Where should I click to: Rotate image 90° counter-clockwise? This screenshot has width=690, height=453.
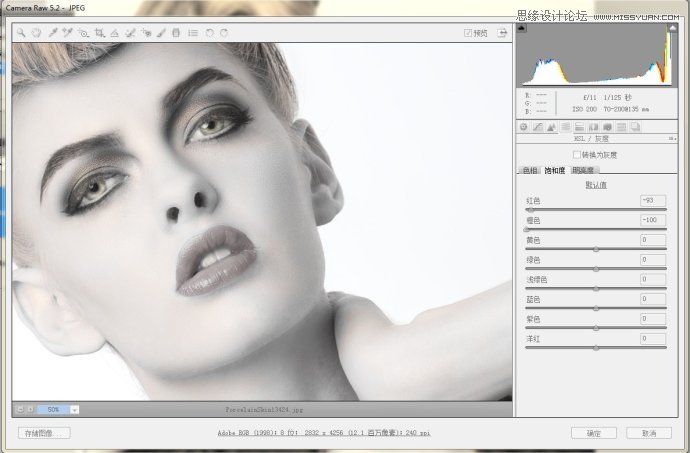[209, 33]
